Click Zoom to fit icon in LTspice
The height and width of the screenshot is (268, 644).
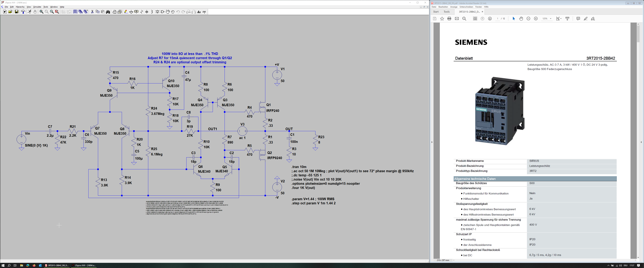(x=57, y=12)
